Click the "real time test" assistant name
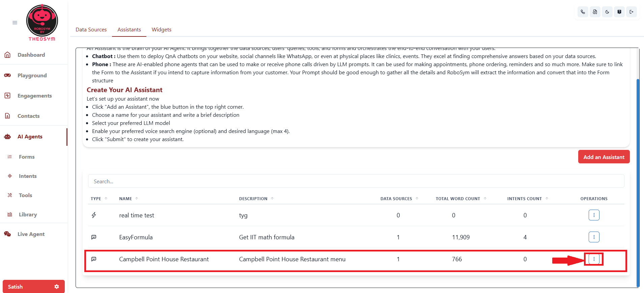The width and height of the screenshot is (644, 293). tap(137, 215)
